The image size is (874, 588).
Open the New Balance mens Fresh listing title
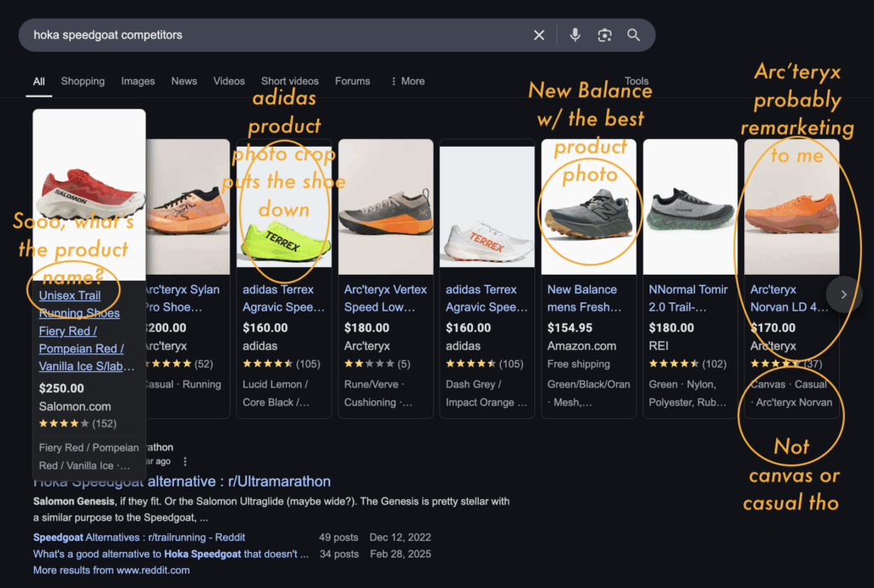pos(584,298)
